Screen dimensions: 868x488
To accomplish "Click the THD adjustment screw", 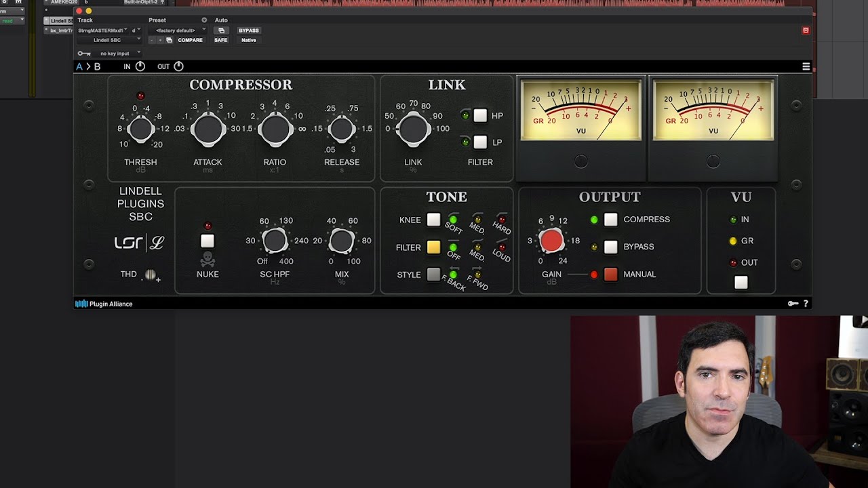I will 151,274.
